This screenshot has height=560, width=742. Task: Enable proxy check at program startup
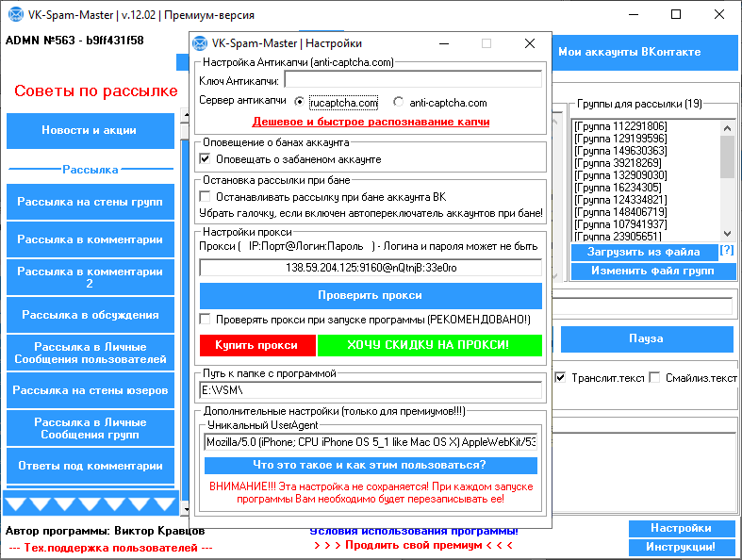tap(206, 319)
